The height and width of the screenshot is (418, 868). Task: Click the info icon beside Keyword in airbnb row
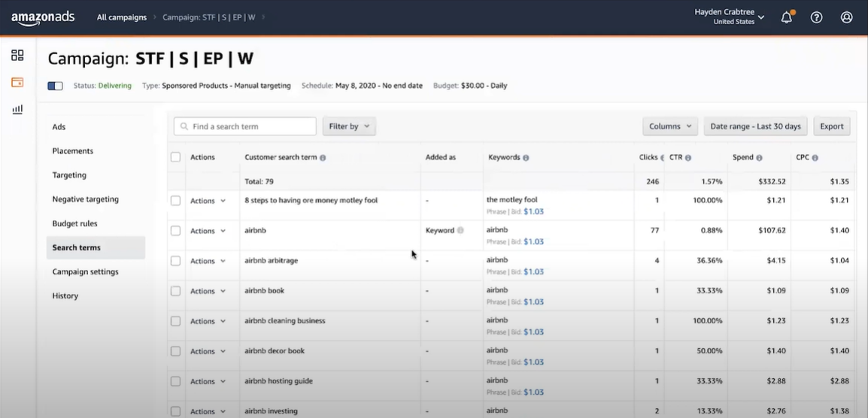pos(460,230)
